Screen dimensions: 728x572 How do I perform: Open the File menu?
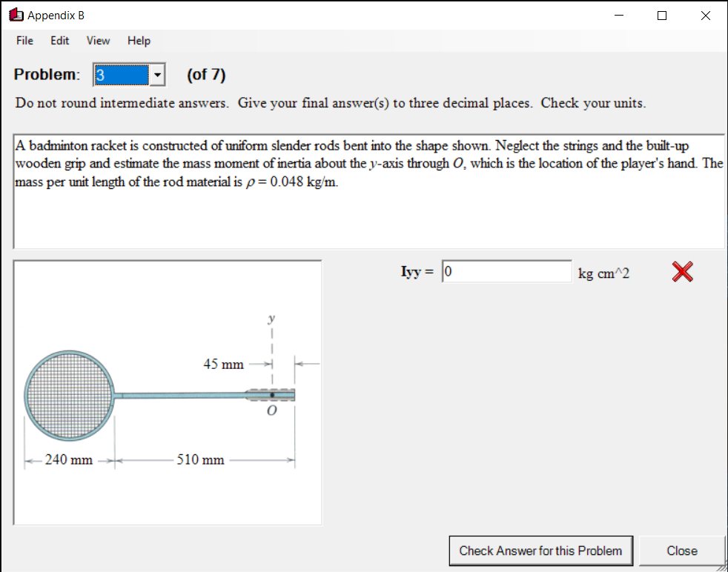pos(24,41)
